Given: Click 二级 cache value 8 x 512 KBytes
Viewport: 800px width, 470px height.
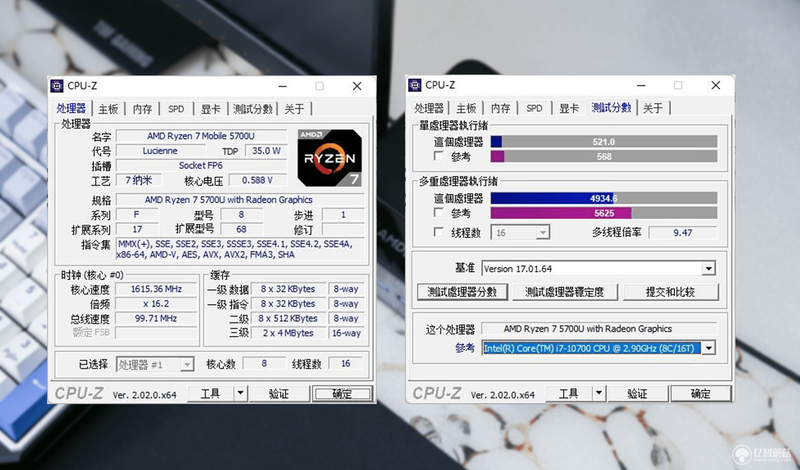Looking at the screenshot, I should (288, 318).
